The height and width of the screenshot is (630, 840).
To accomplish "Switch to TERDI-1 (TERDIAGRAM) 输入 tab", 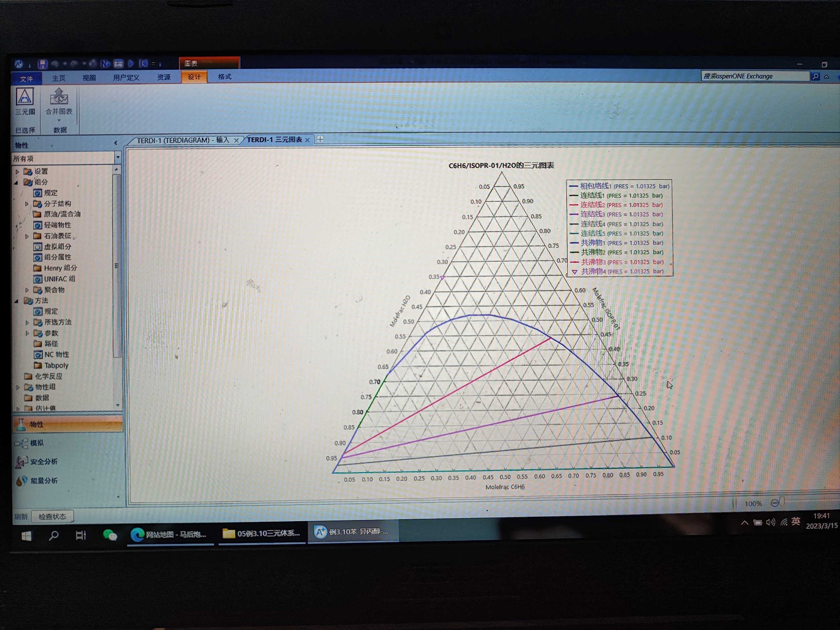I will [x=183, y=140].
